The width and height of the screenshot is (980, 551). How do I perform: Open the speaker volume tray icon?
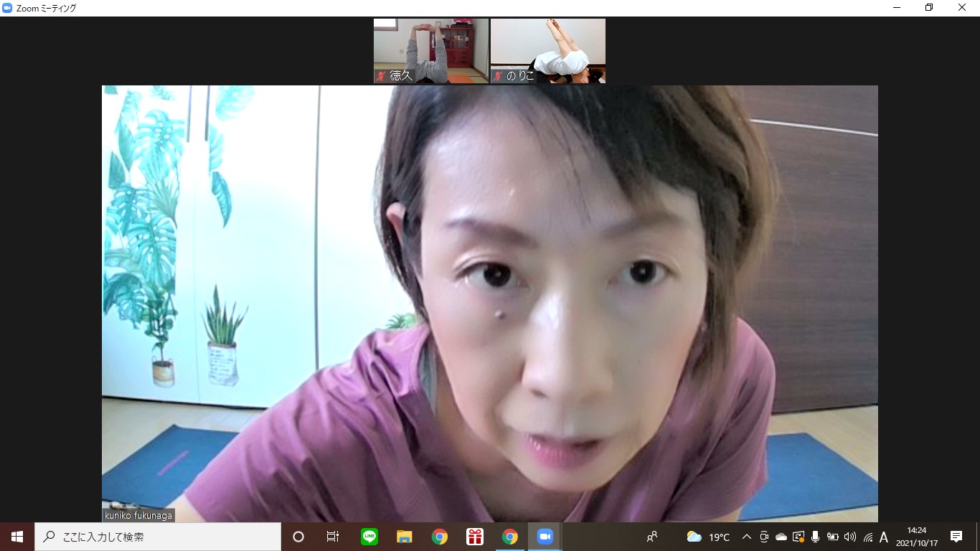pyautogui.click(x=850, y=537)
